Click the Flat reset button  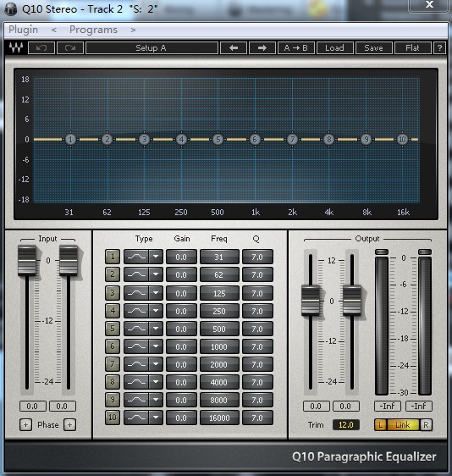click(412, 48)
